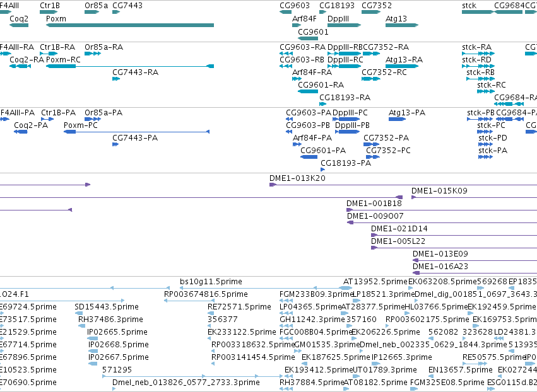Image resolution: width=537 pixels, height=392 pixels.
Task: Click the CG9603-RB transcript label
Action: tap(302, 60)
